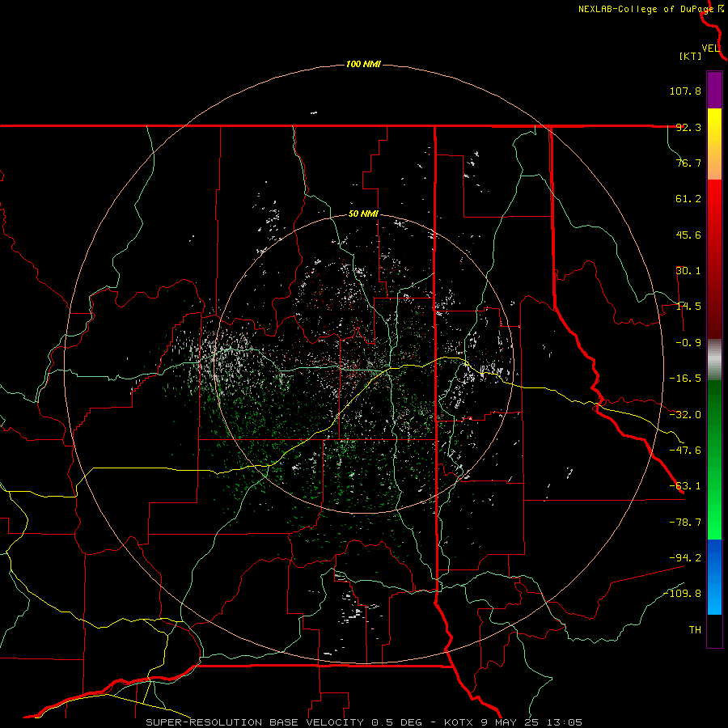Click the 14.5 velocity scale value
This screenshot has width=728, height=728.
pyautogui.click(x=688, y=307)
